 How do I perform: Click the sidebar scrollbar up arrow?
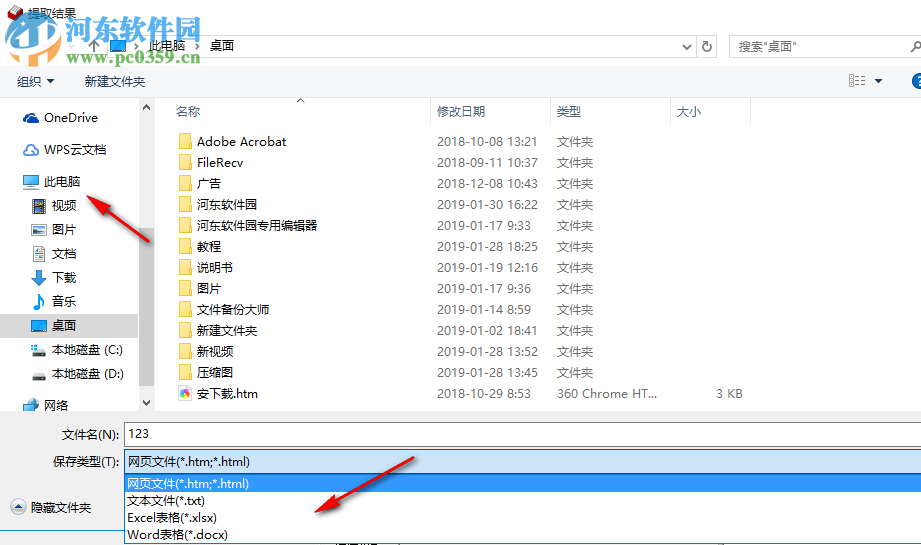[x=147, y=107]
